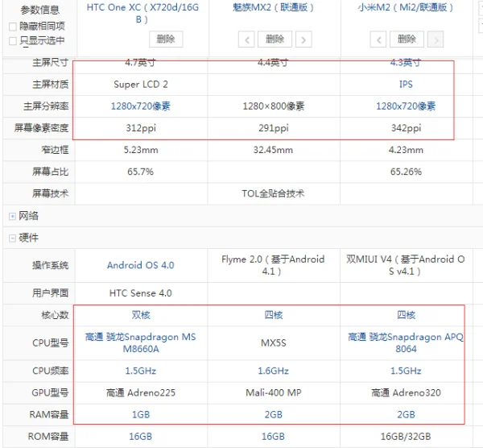Check the 只显示选中 checkbox

pyautogui.click(x=13, y=41)
